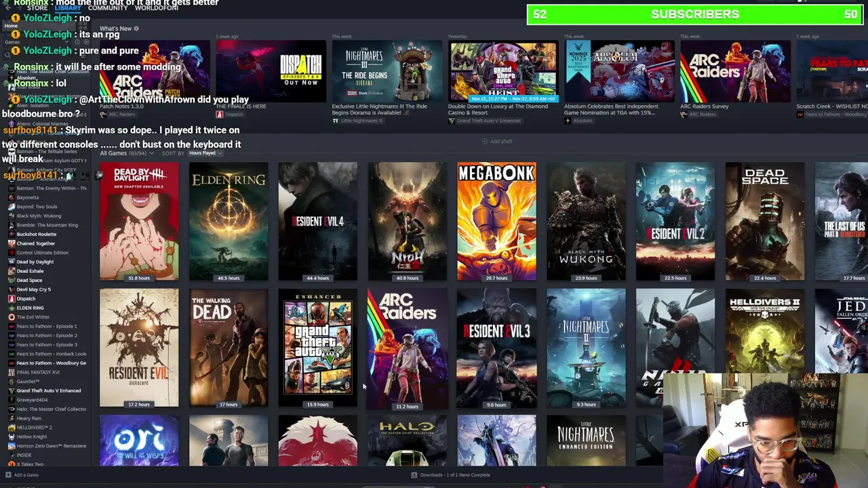Screen dimensions: 868x488
Task: Click Dispatch icon in sidebar list
Action: pyautogui.click(x=12, y=298)
